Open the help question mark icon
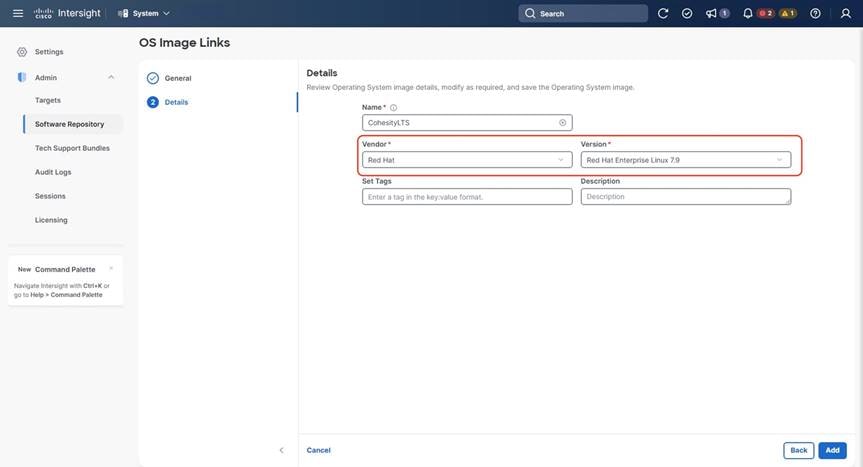This screenshot has width=863, height=467. [x=815, y=13]
